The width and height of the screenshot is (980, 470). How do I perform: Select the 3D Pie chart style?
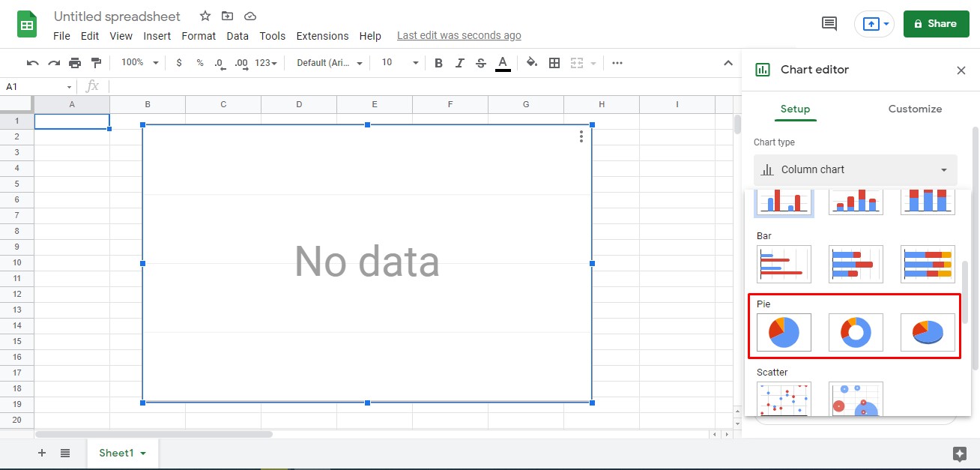(928, 332)
